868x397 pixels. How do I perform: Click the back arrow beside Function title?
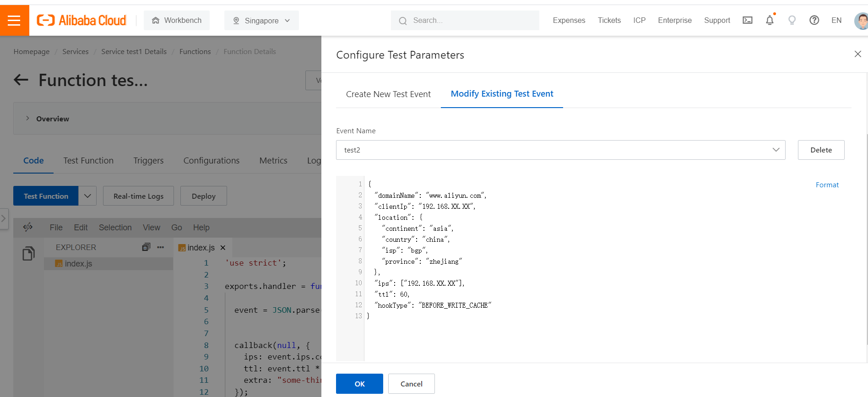coord(21,80)
